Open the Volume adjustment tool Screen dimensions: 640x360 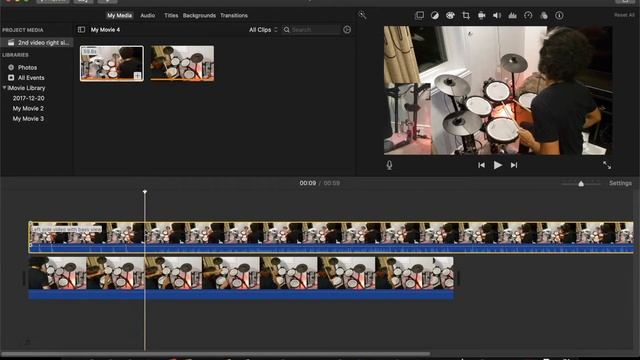click(497, 16)
